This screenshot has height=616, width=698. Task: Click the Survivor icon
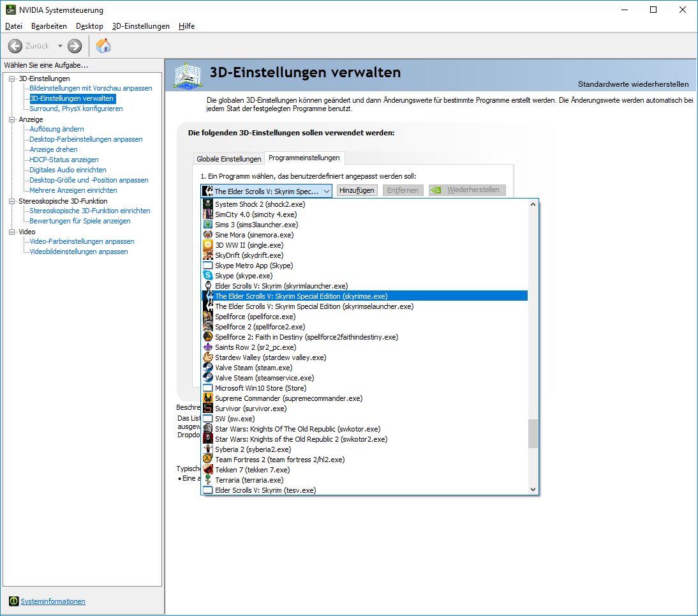pos(208,409)
